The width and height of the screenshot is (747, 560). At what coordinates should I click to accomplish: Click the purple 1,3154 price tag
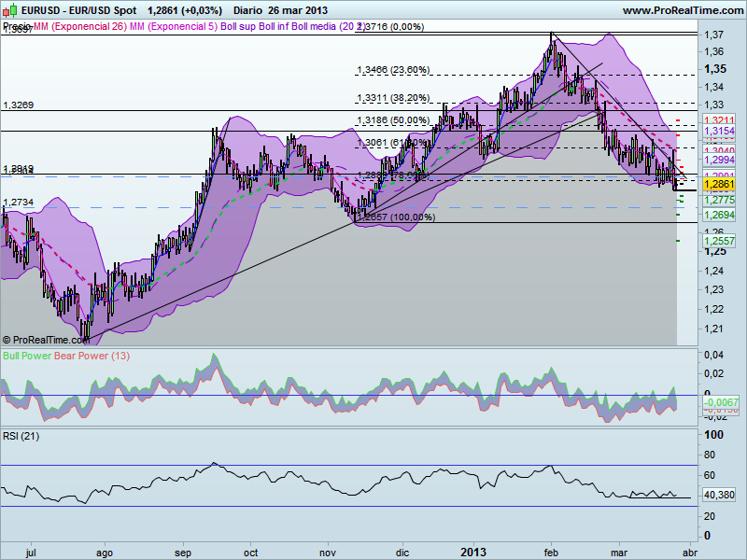(719, 131)
